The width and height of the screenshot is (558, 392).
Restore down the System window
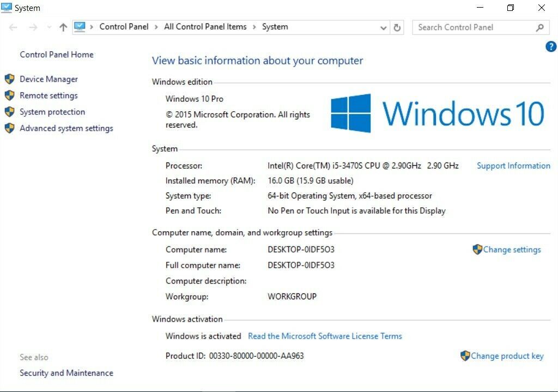point(511,8)
